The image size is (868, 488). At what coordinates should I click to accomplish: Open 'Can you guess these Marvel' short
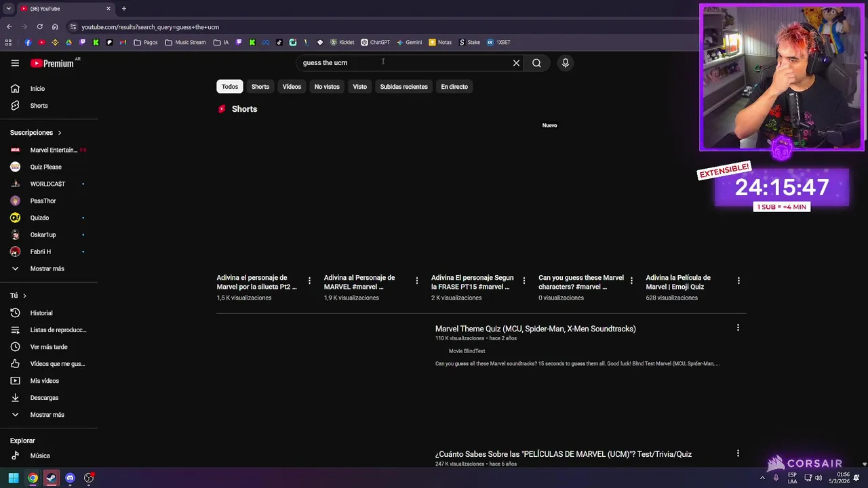(x=581, y=282)
